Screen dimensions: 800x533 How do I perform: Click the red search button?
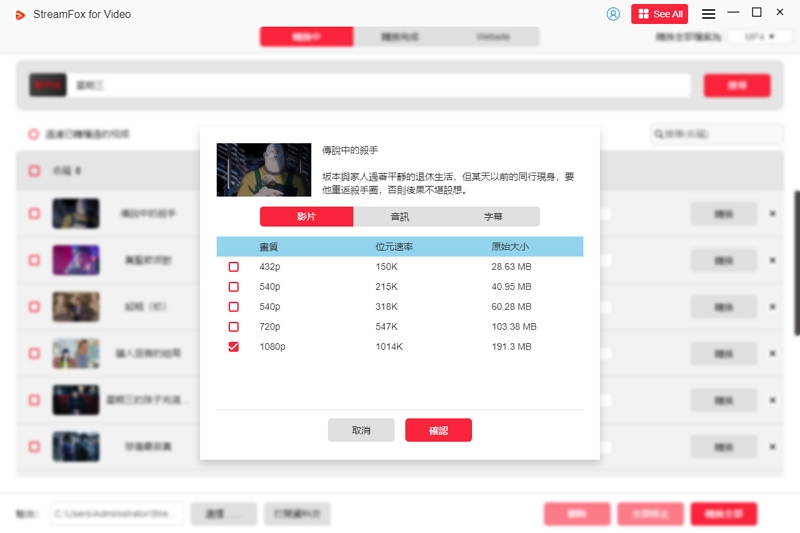737,85
